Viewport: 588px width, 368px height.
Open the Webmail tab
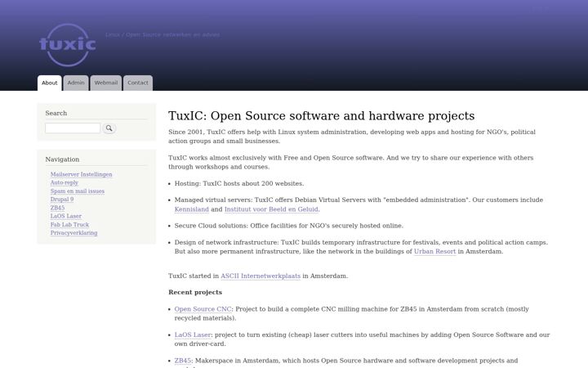[x=105, y=83]
